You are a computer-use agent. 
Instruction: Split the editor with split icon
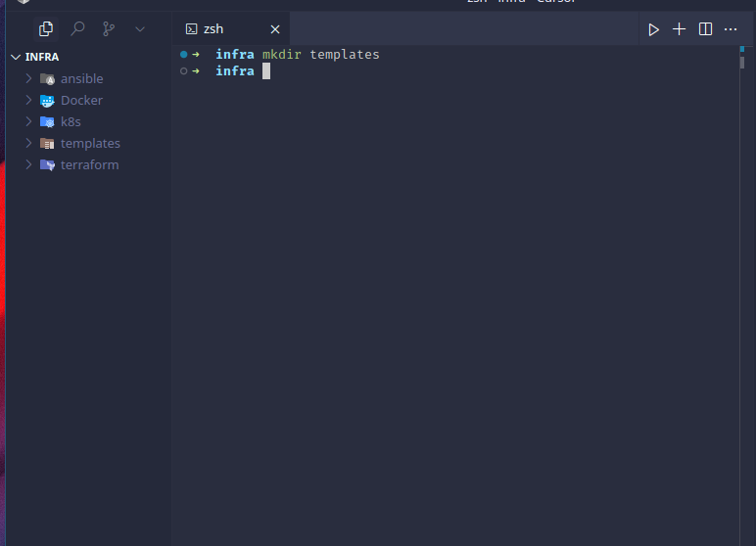click(705, 29)
